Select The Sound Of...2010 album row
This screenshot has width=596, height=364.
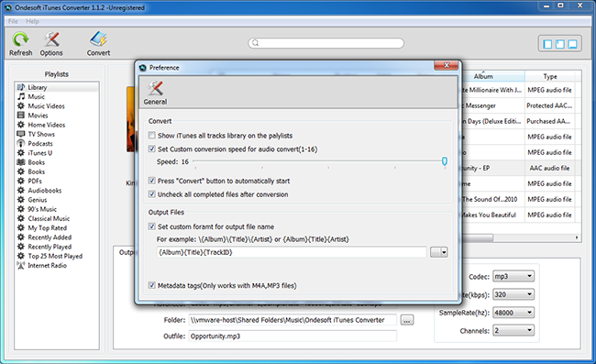coord(521,199)
